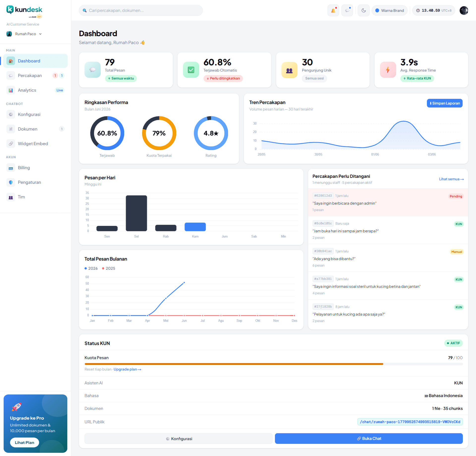Click the Terjawab Otomatis checkmark icon
Viewport: 476px width, 456px height.
coord(191,70)
